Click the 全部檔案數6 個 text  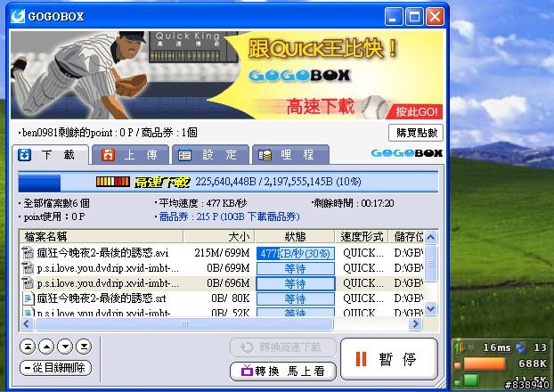pos(56,203)
